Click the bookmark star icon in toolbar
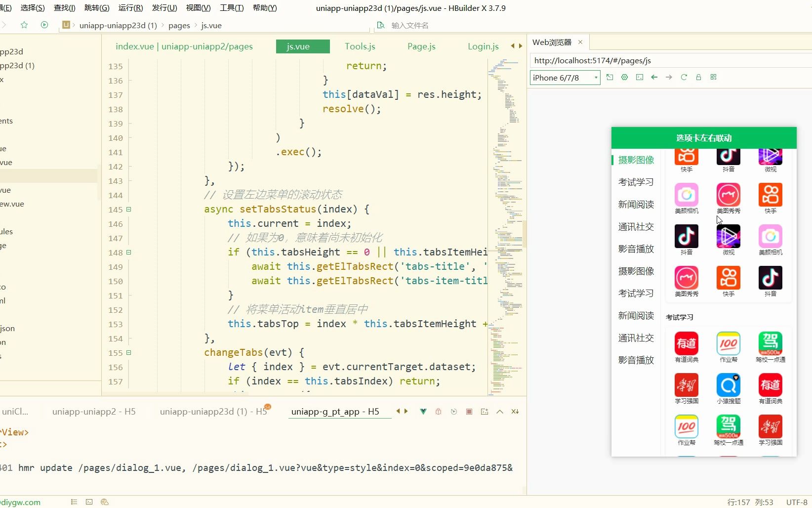The height and width of the screenshot is (508, 812). click(x=24, y=25)
